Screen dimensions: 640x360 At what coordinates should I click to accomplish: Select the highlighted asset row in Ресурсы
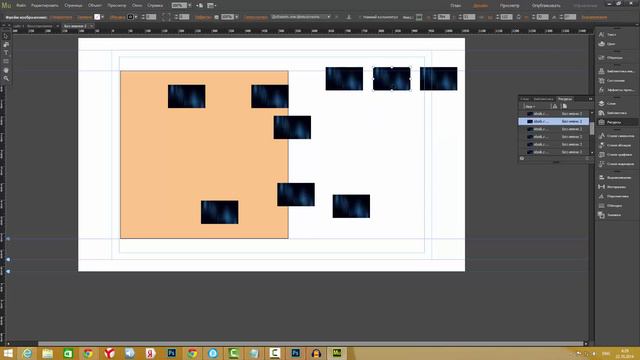(553, 121)
